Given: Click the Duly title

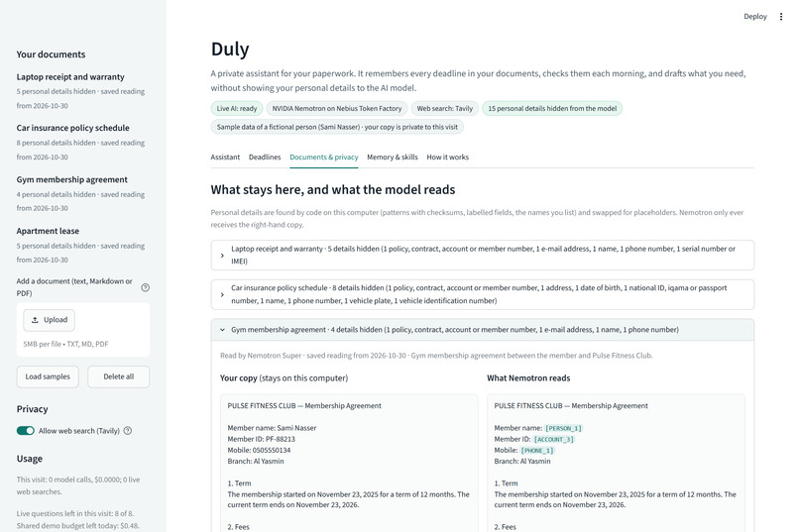Looking at the screenshot, I should coord(230,49).
